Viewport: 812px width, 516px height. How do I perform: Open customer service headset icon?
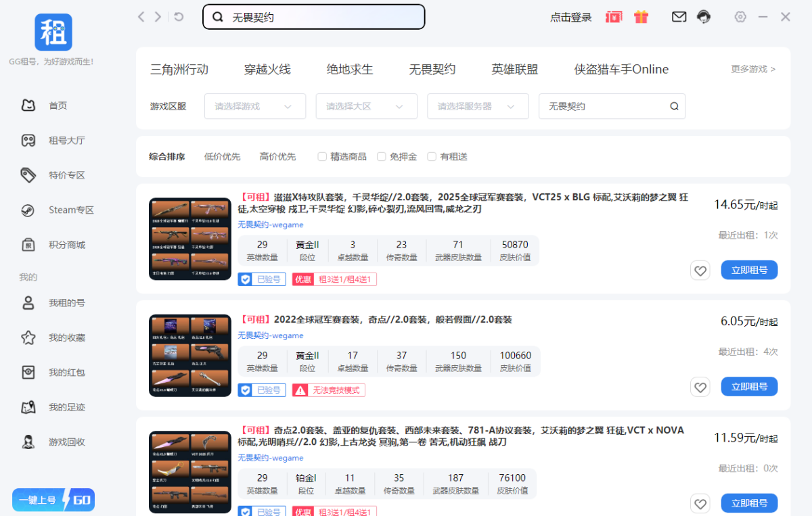coord(704,17)
